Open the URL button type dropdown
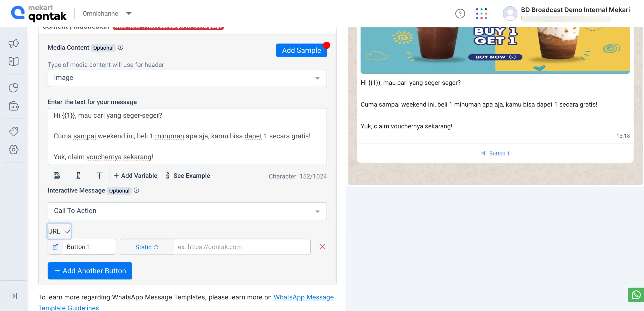644x311 pixels. 59,231
